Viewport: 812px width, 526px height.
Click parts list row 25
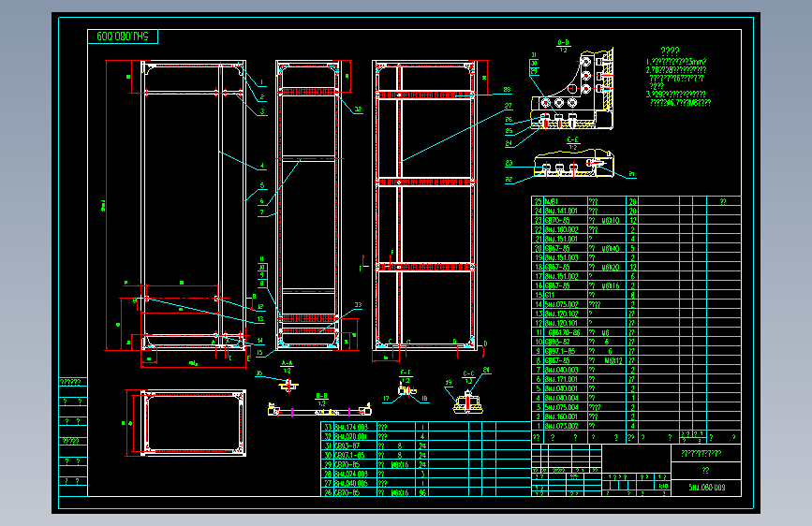[636, 201]
